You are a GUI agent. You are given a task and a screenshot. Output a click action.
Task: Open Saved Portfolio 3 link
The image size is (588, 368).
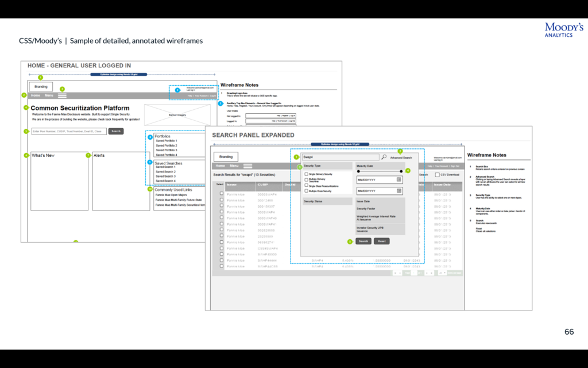pos(167,150)
